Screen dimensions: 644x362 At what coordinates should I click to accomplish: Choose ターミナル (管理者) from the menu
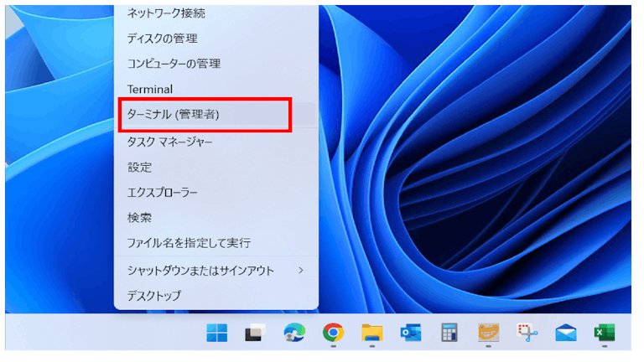tap(216, 114)
